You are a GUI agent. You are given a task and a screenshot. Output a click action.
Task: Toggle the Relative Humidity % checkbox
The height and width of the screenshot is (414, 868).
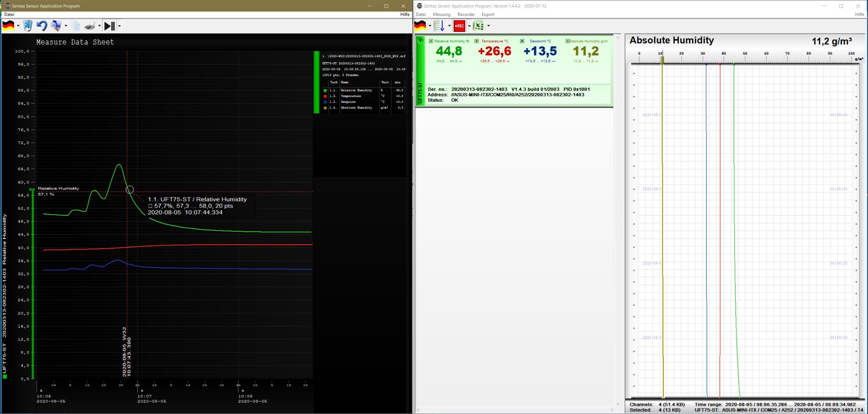(431, 41)
